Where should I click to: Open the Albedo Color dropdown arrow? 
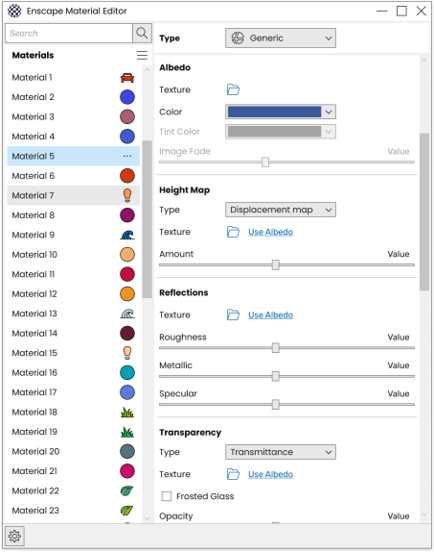pyautogui.click(x=328, y=112)
